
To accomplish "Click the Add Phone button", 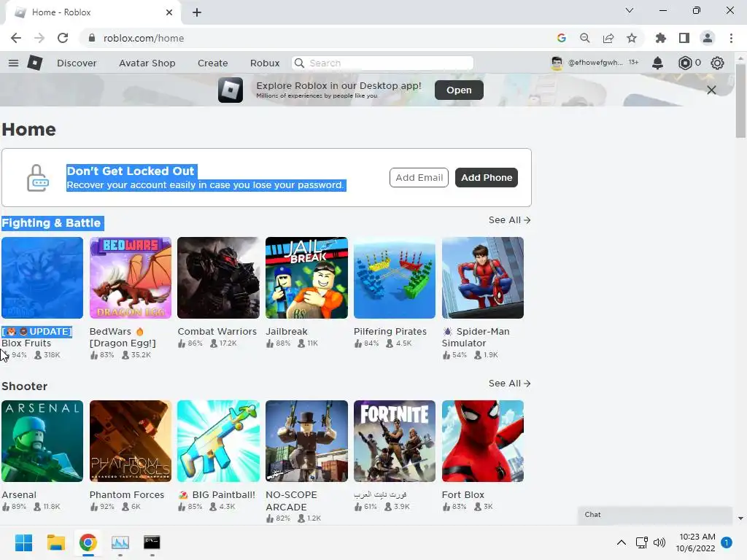I will point(487,178).
